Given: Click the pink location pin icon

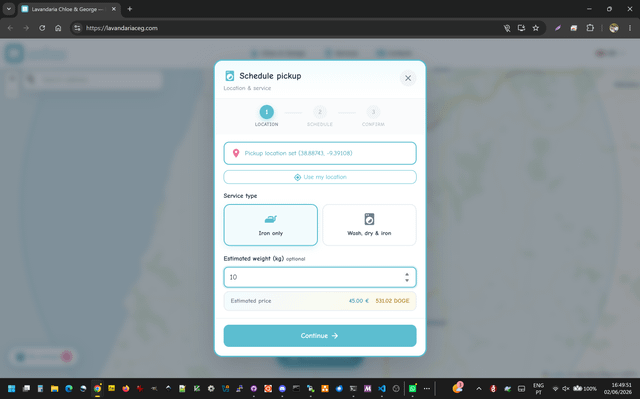Looking at the screenshot, I should pos(236,153).
